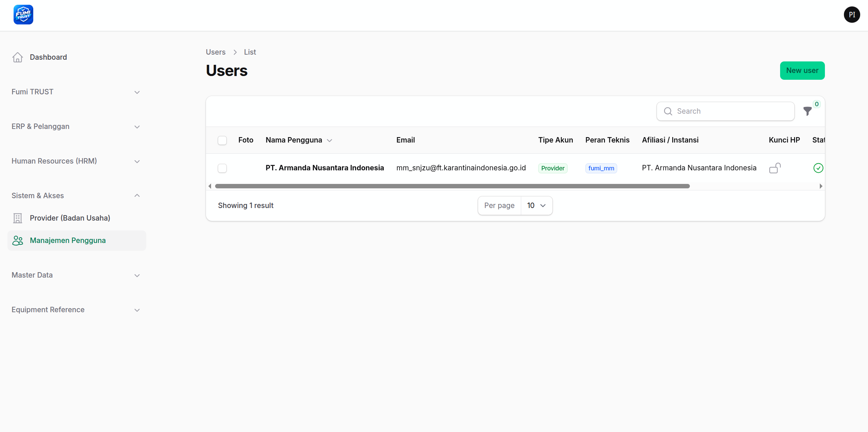Click the New user button
The width and height of the screenshot is (868, 432).
pos(802,71)
